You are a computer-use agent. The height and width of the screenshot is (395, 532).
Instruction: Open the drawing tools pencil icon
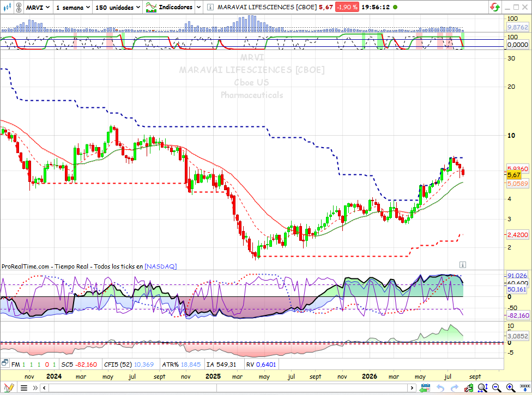(9, 387)
